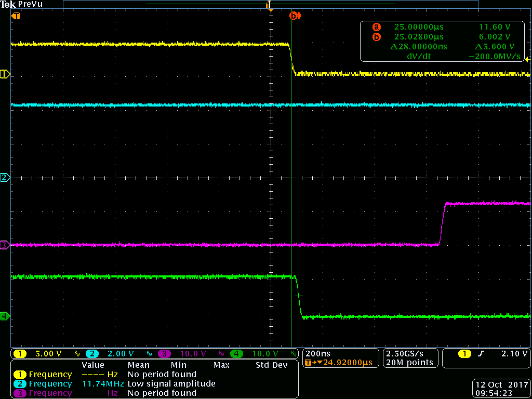The height and width of the screenshot is (399, 532).
Task: Click the Δ5.600 V delta voltage readout
Action: point(495,46)
